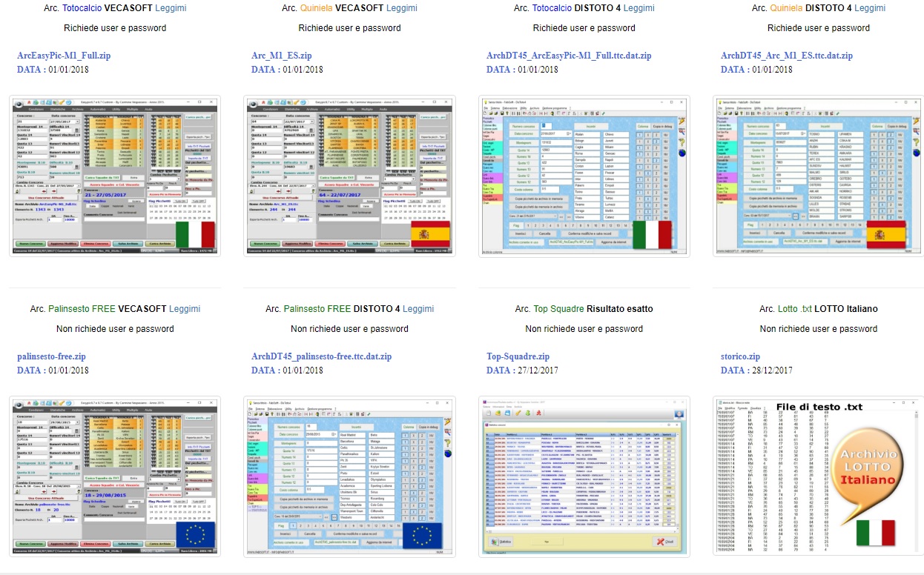Open ArchDT45_ArcEasyPic-M1_Full.ttc.dat.zip link

[569, 56]
